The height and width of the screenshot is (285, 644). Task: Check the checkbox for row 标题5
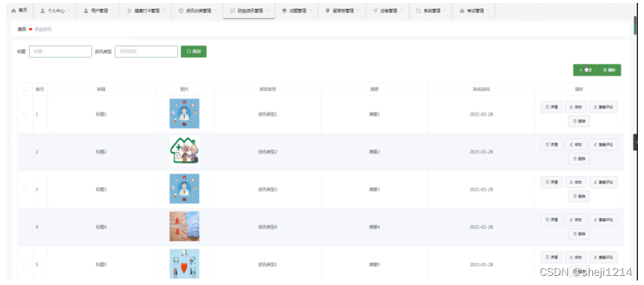[24, 264]
